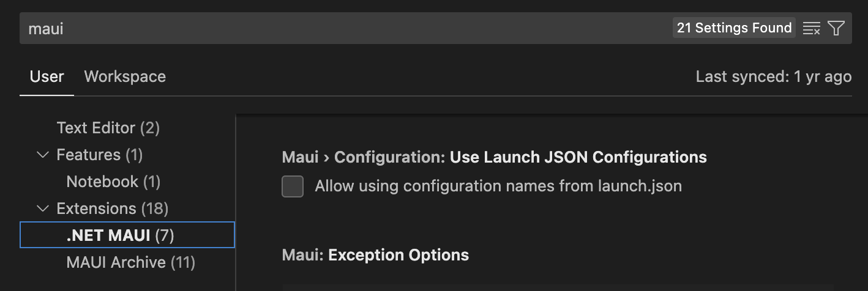Select .NET MAUI extension settings
The width and height of the screenshot is (868, 291).
click(127, 235)
